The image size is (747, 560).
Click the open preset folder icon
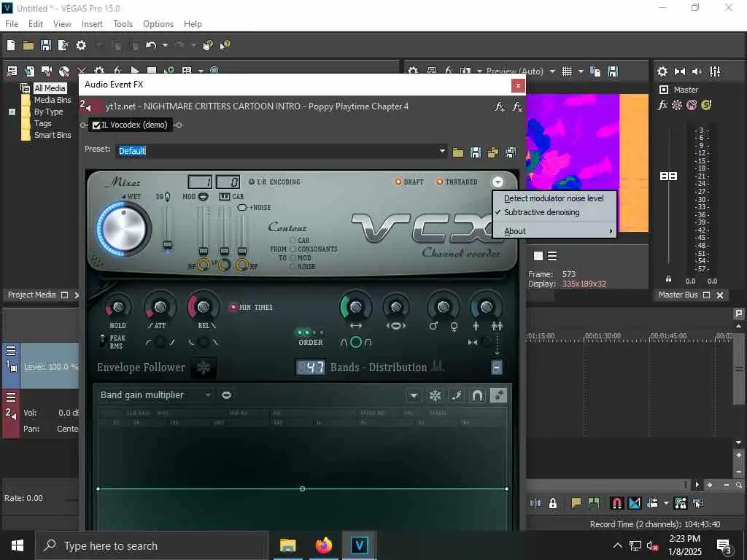pos(458,152)
